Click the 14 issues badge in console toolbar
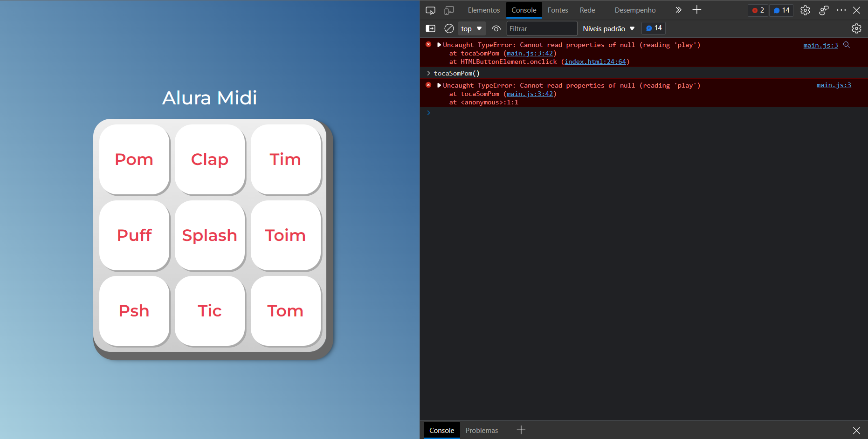Image resolution: width=868 pixels, height=439 pixels. pyautogui.click(x=654, y=28)
